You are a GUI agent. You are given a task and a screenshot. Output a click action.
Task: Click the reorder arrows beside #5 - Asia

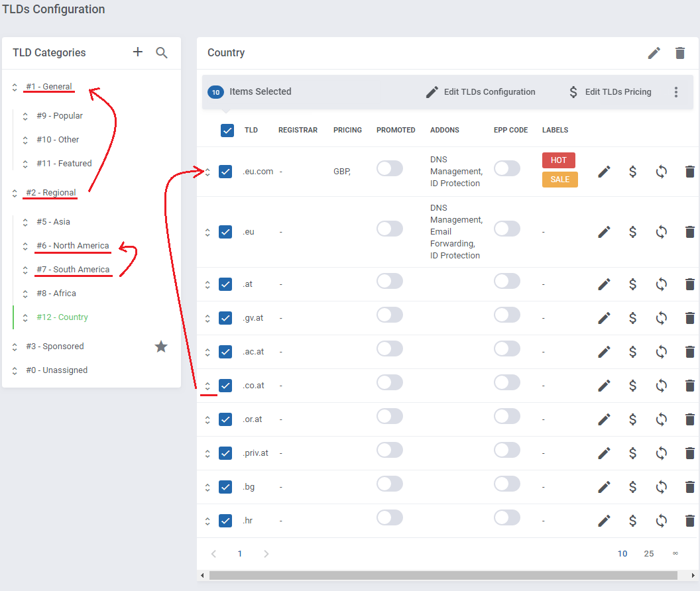pos(25,222)
